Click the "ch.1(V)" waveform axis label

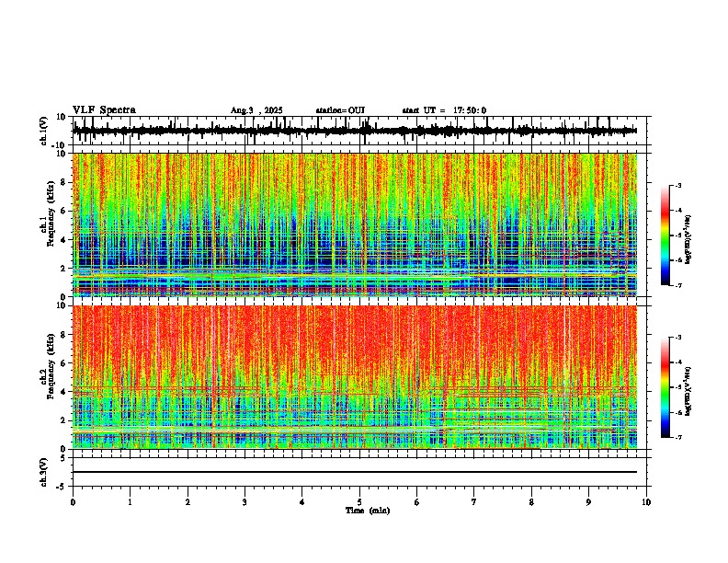(43, 131)
